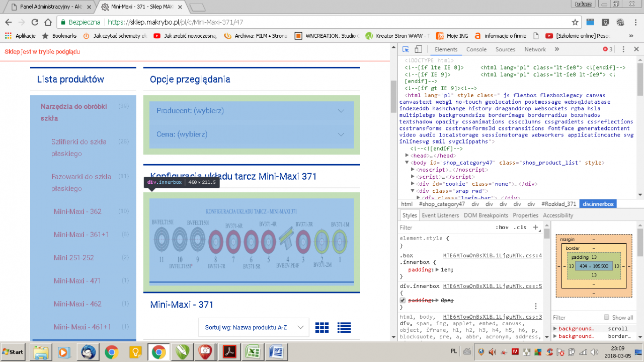
Task: Open the Console tab in DevTools
Action: coord(476,49)
